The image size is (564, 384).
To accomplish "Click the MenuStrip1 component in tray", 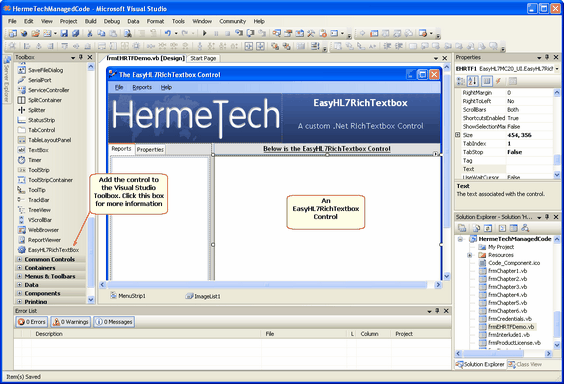I will coord(128,296).
